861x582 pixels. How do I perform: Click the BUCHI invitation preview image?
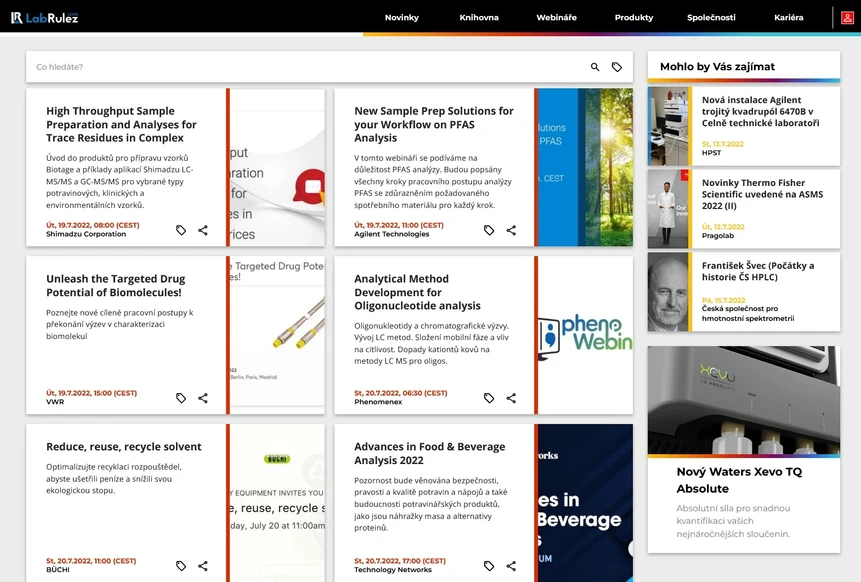(277, 502)
